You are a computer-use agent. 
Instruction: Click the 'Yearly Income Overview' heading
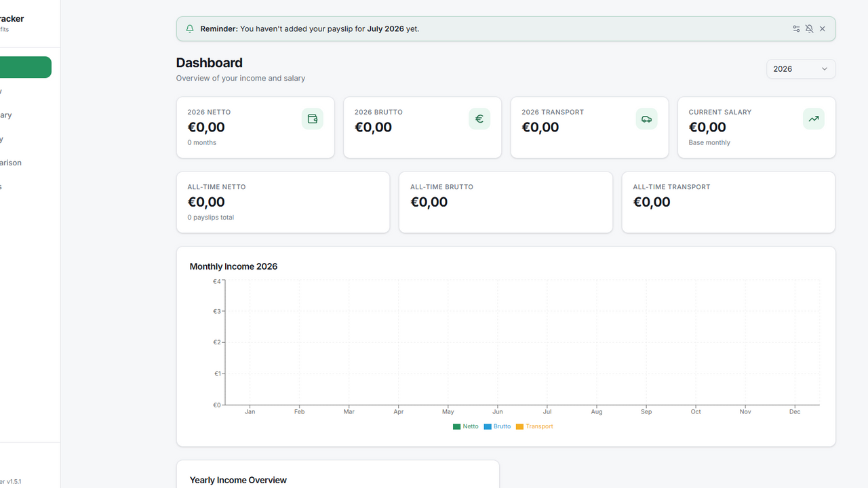click(238, 480)
